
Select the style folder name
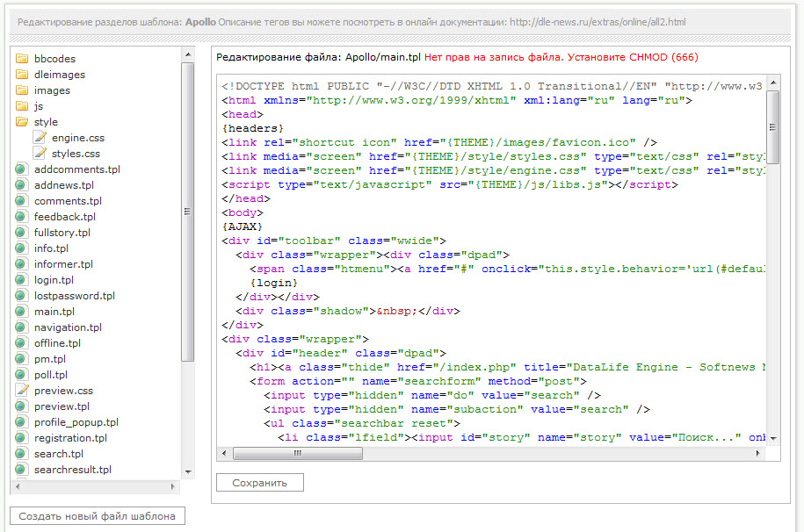(46, 122)
